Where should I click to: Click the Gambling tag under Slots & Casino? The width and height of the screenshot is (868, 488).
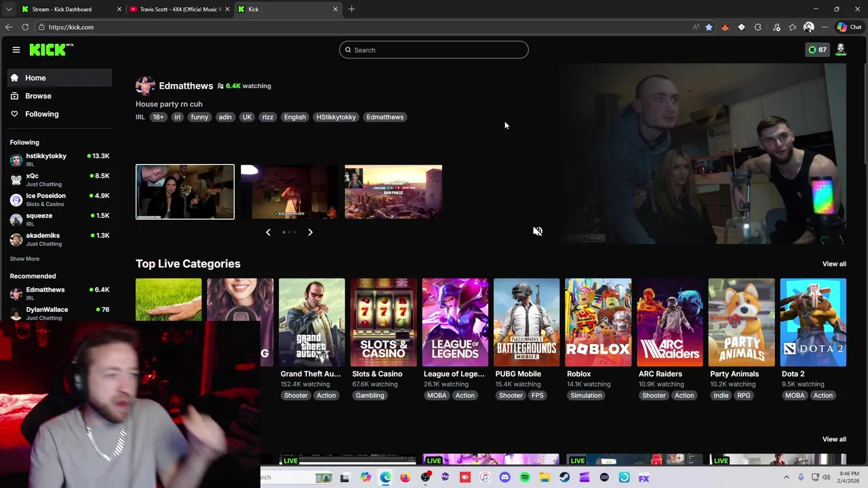[370, 395]
